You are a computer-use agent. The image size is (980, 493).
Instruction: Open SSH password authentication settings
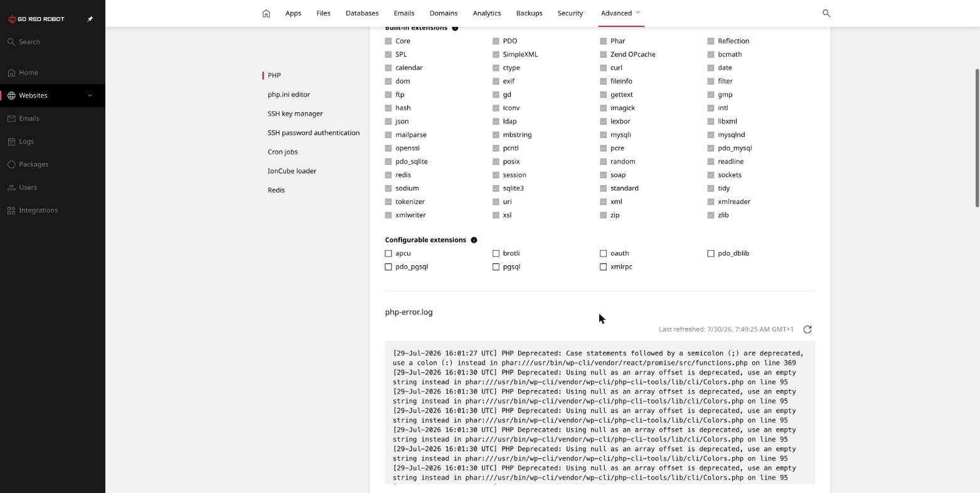[x=314, y=133]
